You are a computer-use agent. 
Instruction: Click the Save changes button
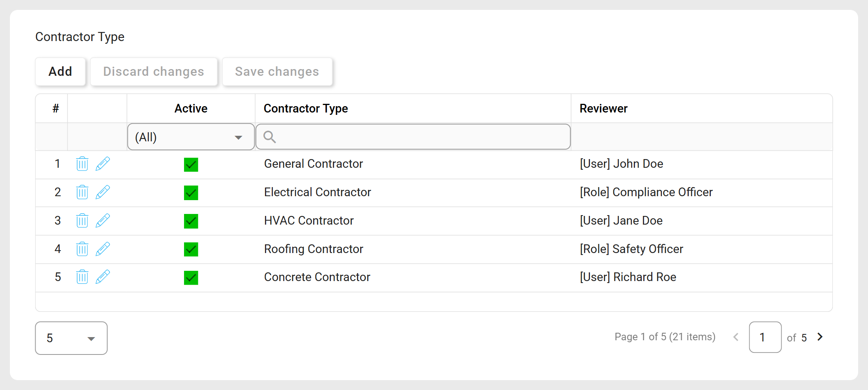click(x=277, y=71)
